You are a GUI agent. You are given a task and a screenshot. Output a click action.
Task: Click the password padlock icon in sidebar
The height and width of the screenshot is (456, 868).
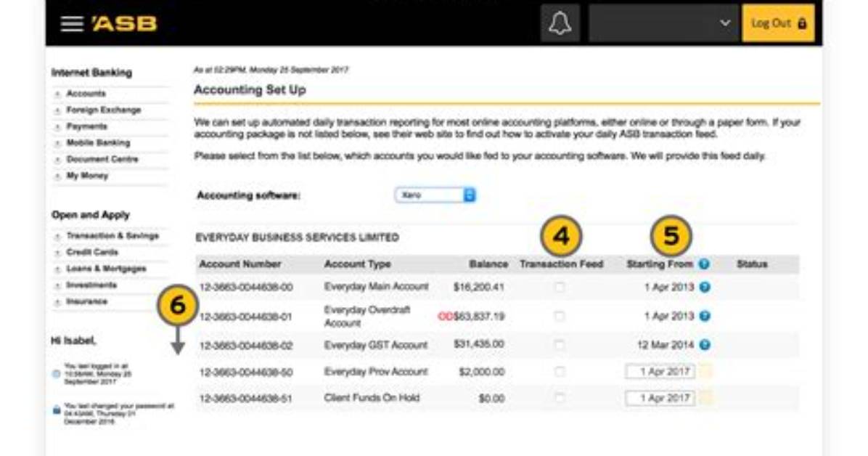57,410
